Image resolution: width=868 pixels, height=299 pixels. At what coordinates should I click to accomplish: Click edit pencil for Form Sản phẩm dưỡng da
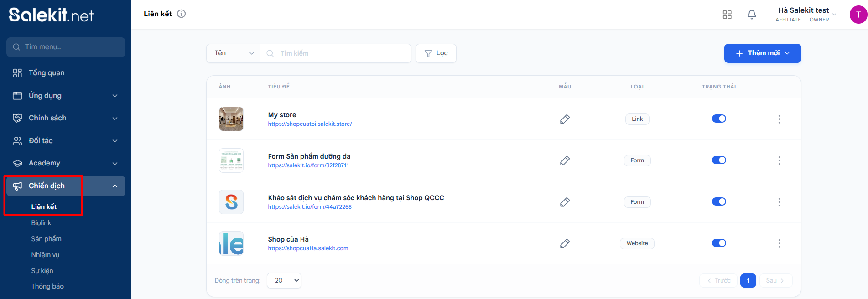point(565,160)
